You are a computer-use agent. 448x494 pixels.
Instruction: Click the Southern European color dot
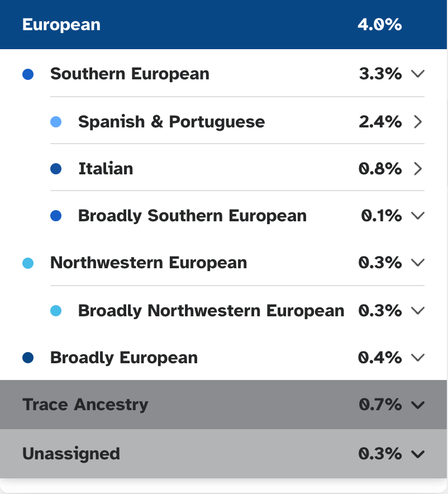(x=28, y=74)
